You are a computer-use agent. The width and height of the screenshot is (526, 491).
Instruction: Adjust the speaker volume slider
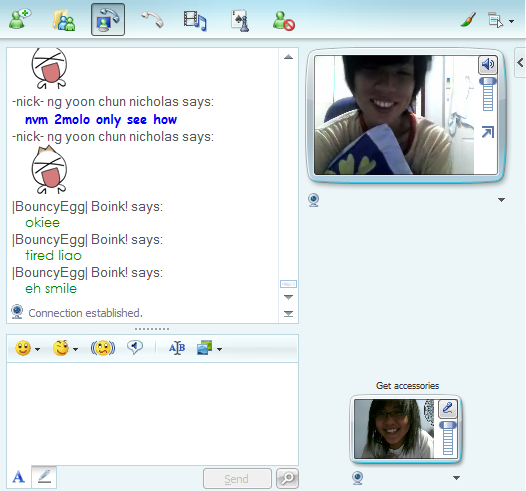coord(487,94)
